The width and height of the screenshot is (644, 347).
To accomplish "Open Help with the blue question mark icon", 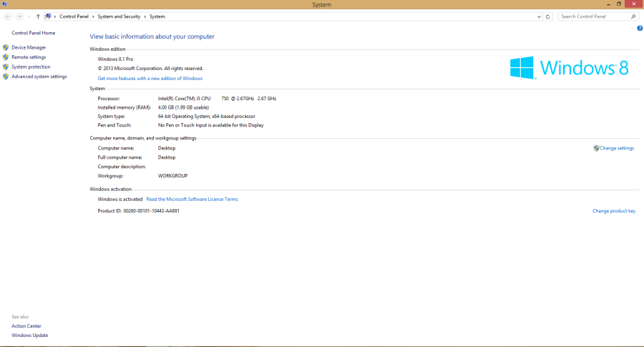I will tap(640, 28).
